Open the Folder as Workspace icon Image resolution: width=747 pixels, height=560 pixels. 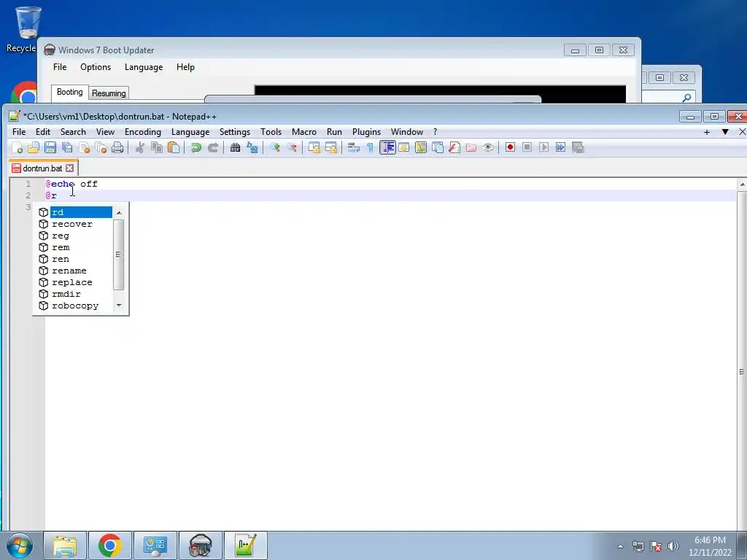point(471,147)
